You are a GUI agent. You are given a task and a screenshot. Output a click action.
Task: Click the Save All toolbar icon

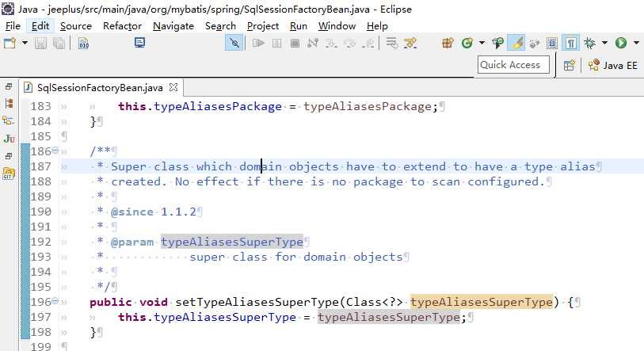click(x=59, y=43)
